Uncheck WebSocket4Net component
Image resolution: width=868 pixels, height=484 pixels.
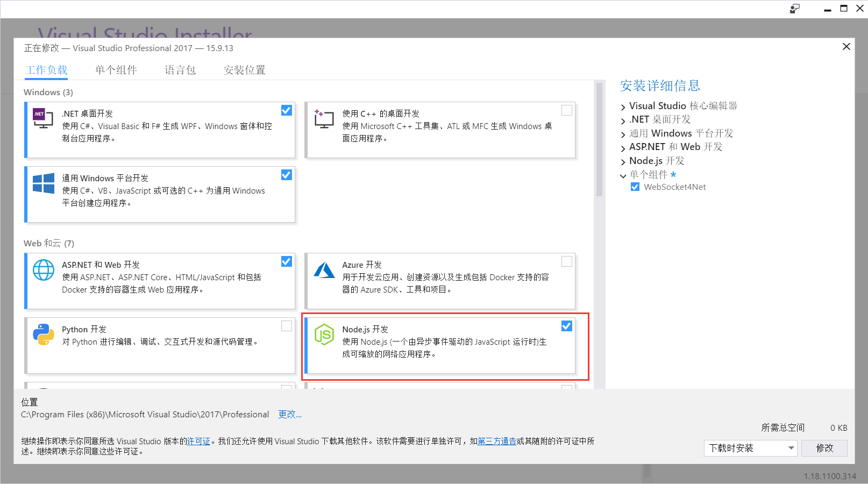tap(635, 187)
